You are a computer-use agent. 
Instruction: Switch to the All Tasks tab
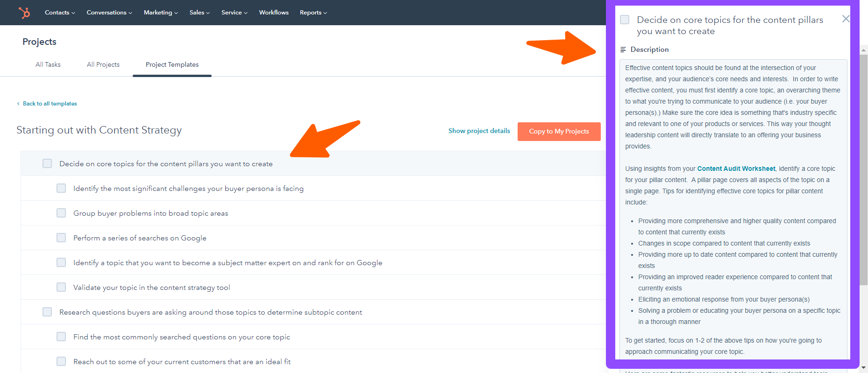(x=48, y=64)
